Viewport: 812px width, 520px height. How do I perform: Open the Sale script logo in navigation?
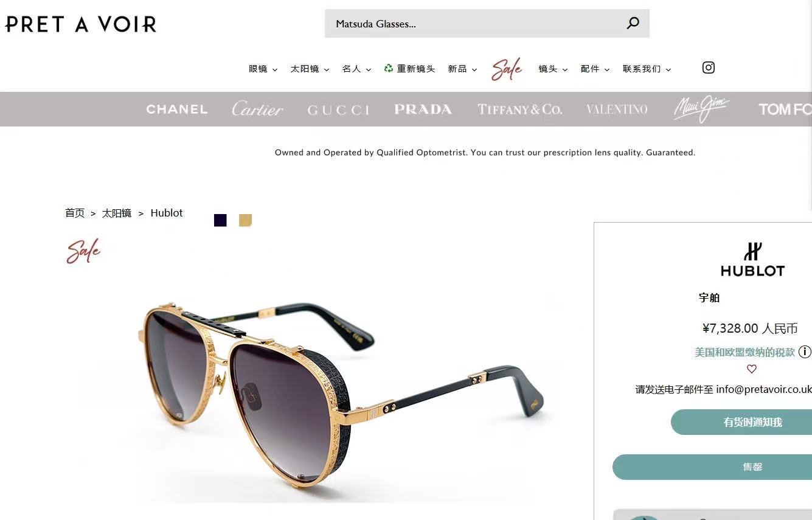pos(507,69)
